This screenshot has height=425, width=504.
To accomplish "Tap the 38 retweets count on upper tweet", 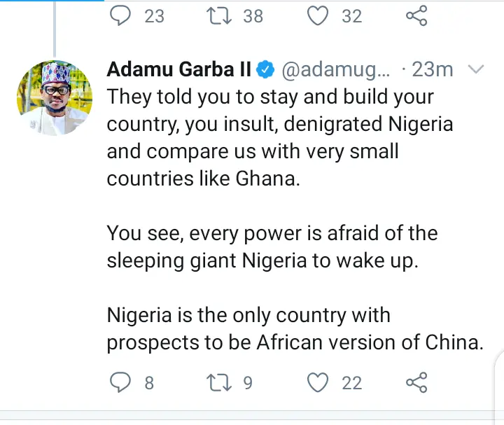I will 253,15.
